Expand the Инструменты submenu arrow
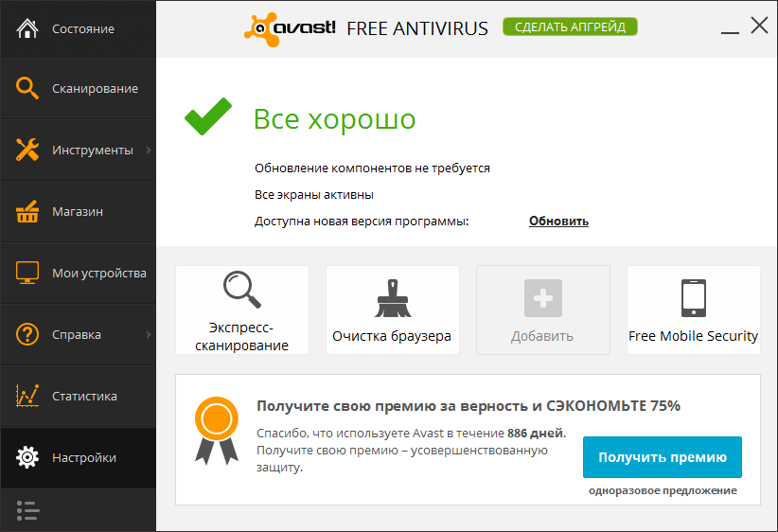778x532 pixels. point(149,150)
